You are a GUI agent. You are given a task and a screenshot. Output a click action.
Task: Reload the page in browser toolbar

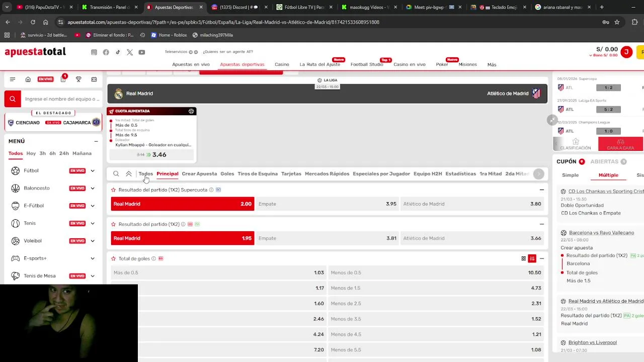point(33,22)
